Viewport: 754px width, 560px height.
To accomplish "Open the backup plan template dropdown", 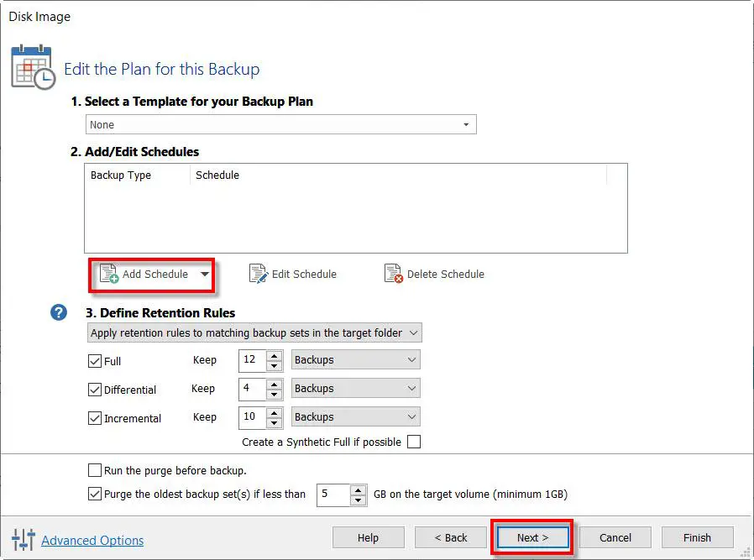I will (281, 125).
